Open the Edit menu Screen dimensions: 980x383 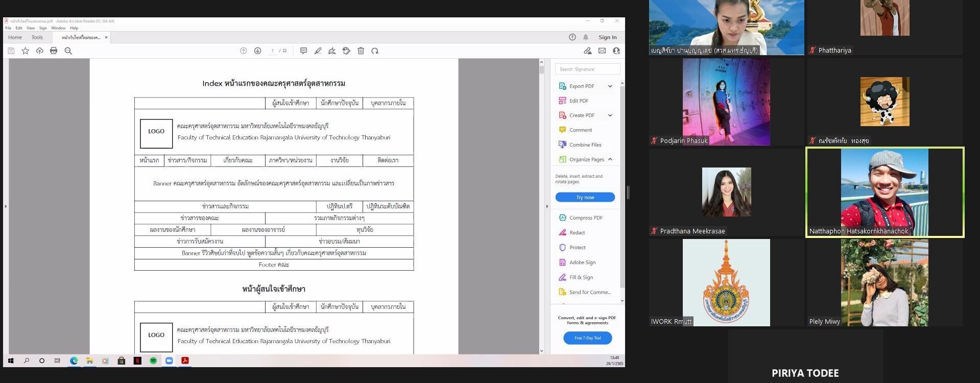[19, 28]
